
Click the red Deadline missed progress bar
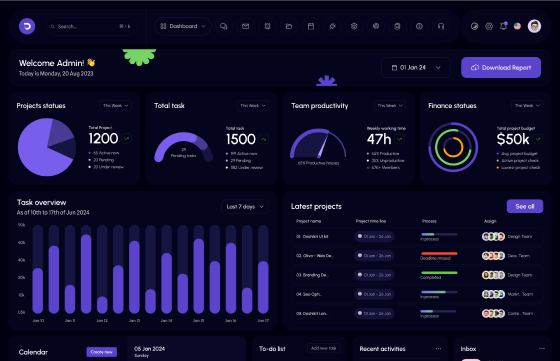coord(439,254)
